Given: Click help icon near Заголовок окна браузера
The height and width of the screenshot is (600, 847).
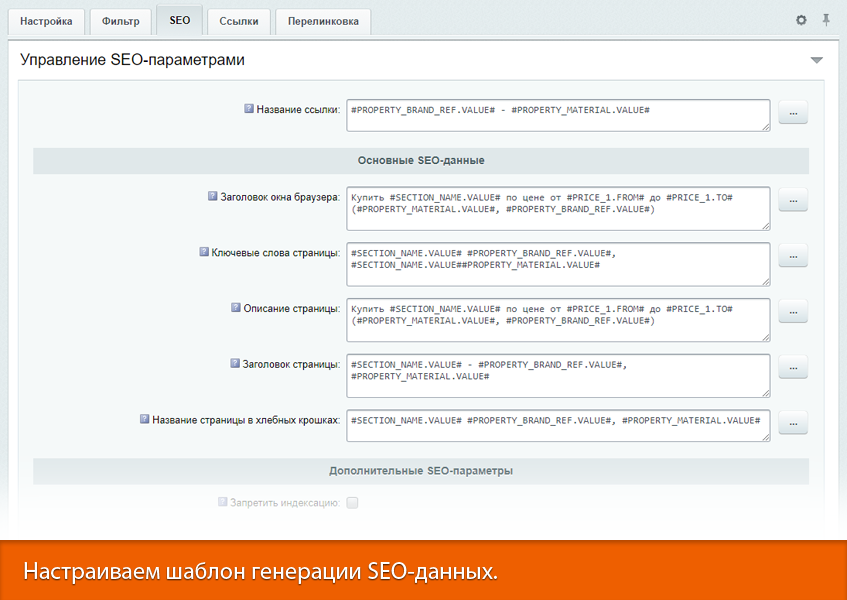Looking at the screenshot, I should click(212, 196).
